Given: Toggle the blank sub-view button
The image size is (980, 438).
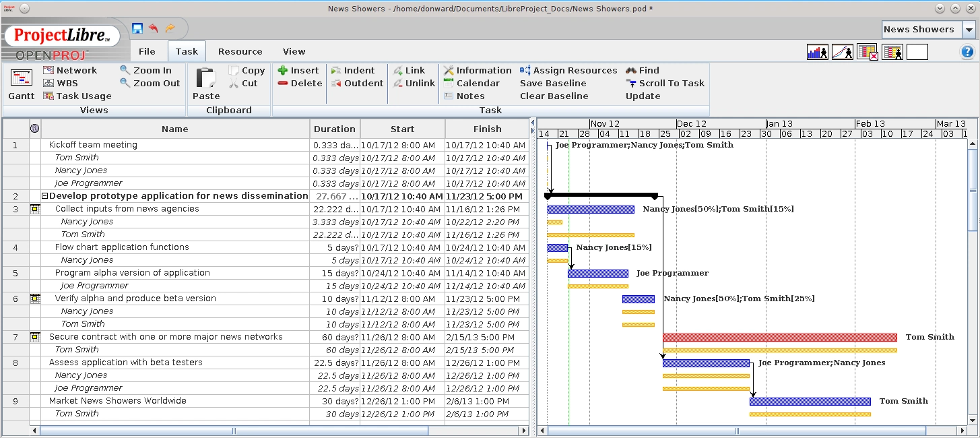Looking at the screenshot, I should tap(917, 52).
